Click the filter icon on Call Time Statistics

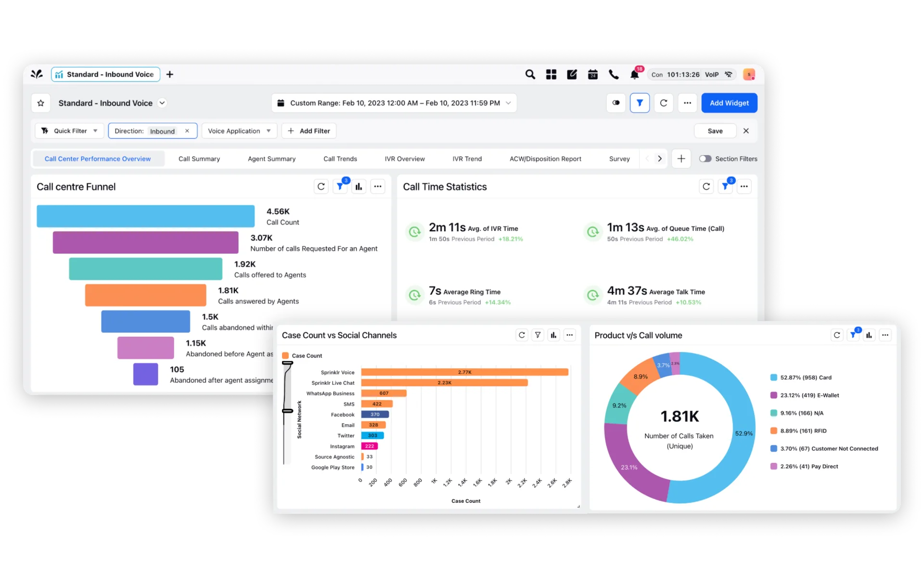coord(725,186)
